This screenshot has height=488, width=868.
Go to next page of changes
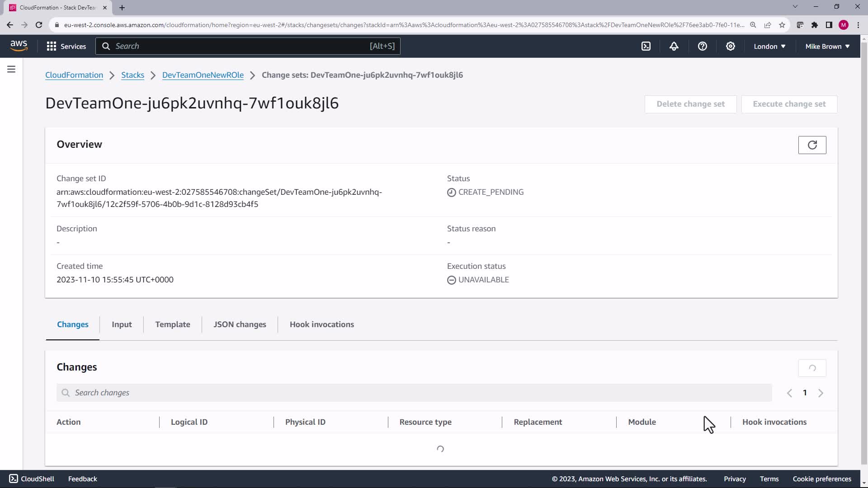pos(821,393)
